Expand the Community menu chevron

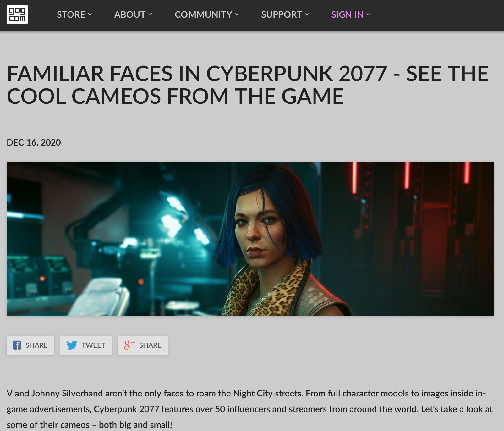point(237,14)
